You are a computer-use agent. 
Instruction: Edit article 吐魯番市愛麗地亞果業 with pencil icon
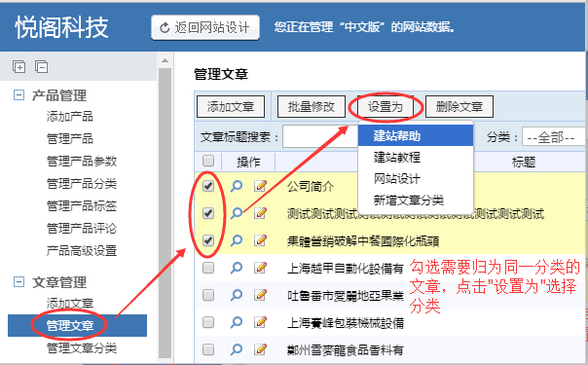tap(261, 295)
